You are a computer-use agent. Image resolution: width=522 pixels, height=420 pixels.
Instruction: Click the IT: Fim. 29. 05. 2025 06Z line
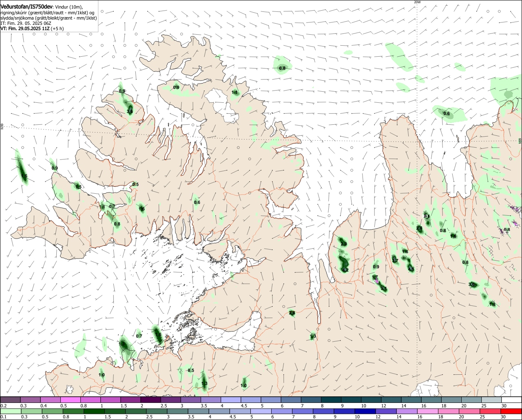pos(26,23)
